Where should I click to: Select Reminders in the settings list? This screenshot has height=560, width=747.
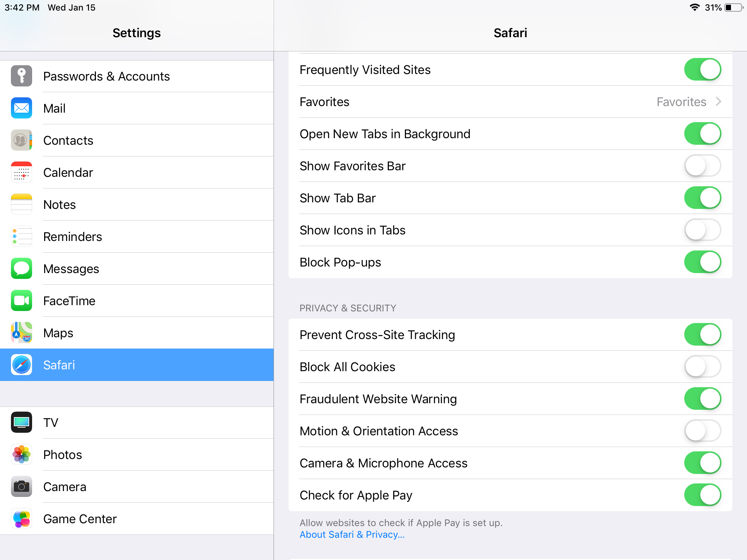click(73, 237)
